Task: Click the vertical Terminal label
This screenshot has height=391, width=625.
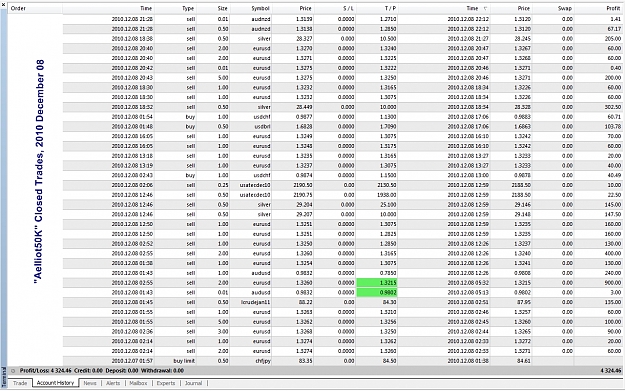Action: coord(4,378)
